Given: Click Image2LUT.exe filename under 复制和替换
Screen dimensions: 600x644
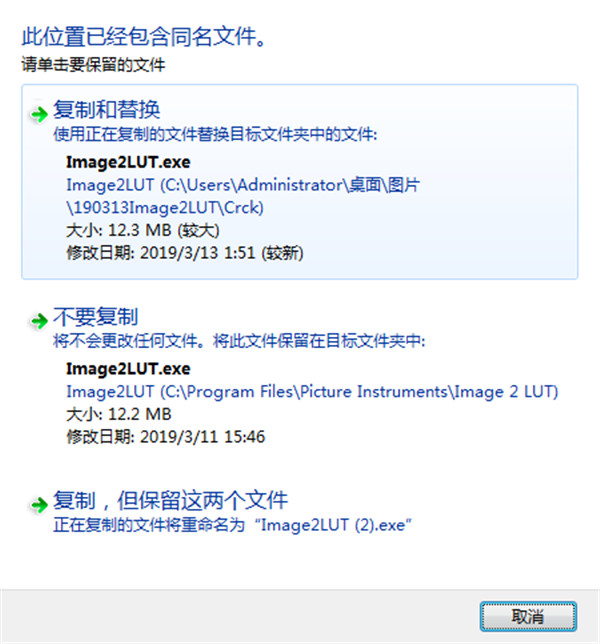Looking at the screenshot, I should coord(128,162).
